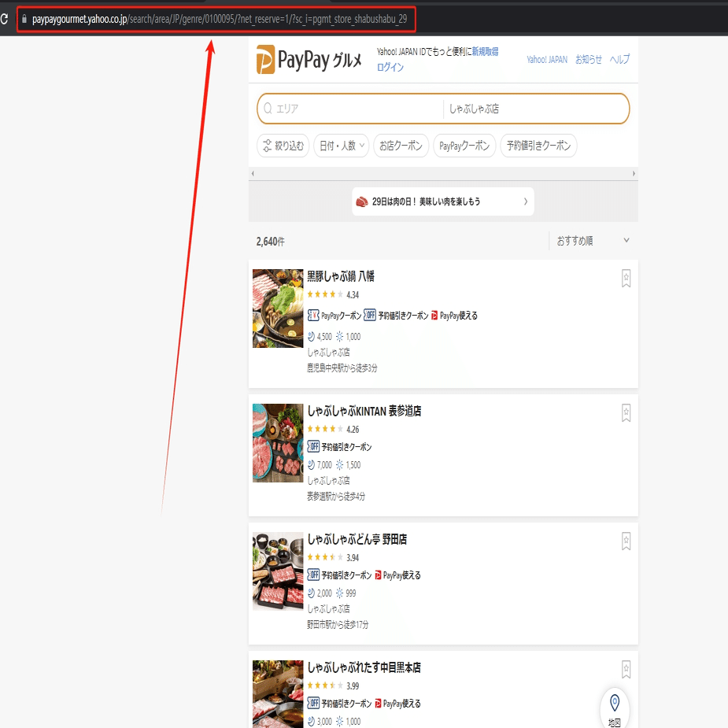Click OFF coupon icon on どん亭 野田店

click(x=313, y=575)
